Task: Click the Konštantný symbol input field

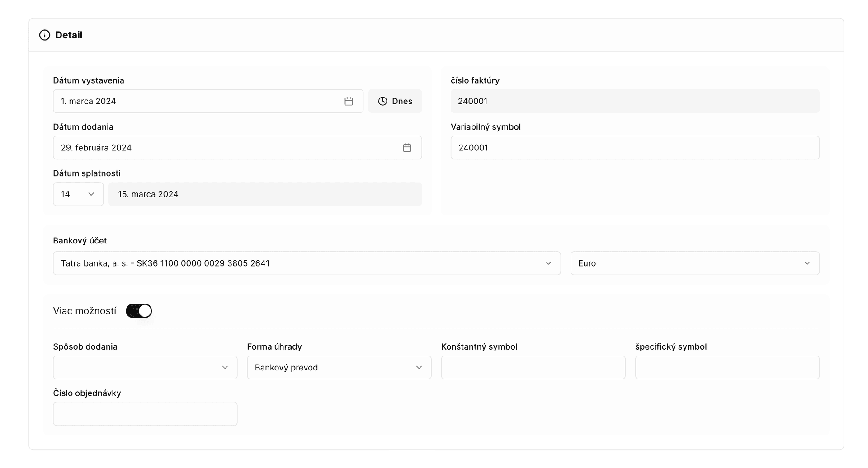Action: pyautogui.click(x=533, y=368)
